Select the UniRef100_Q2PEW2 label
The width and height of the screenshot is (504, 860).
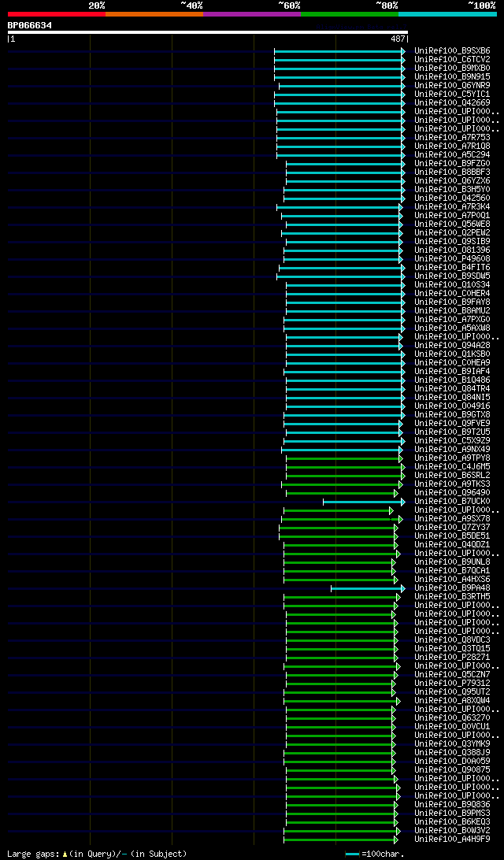tap(453, 232)
